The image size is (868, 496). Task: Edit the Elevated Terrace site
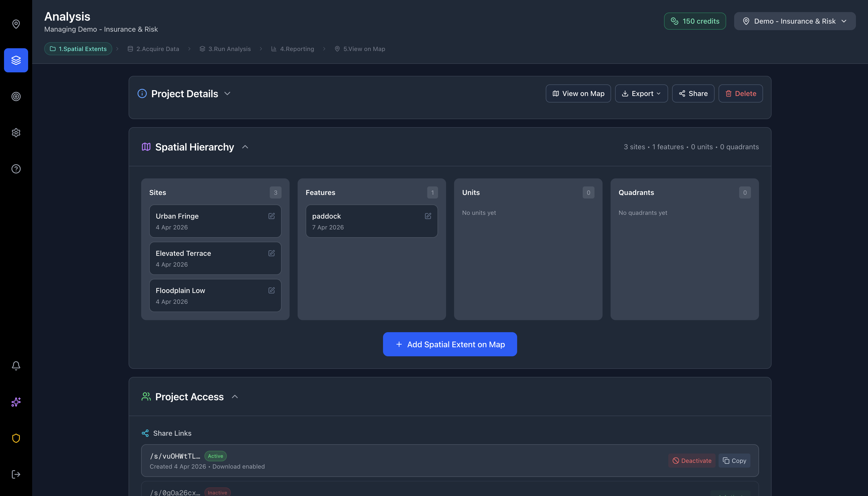click(272, 253)
